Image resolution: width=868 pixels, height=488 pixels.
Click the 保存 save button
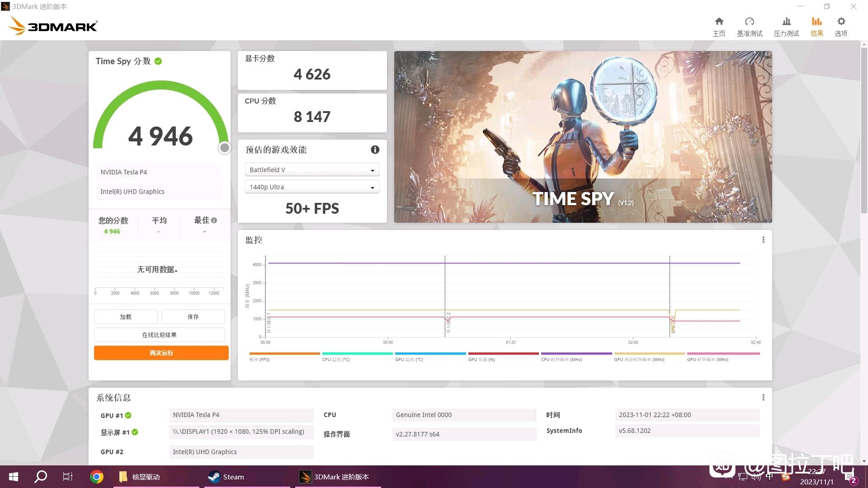tap(193, 317)
